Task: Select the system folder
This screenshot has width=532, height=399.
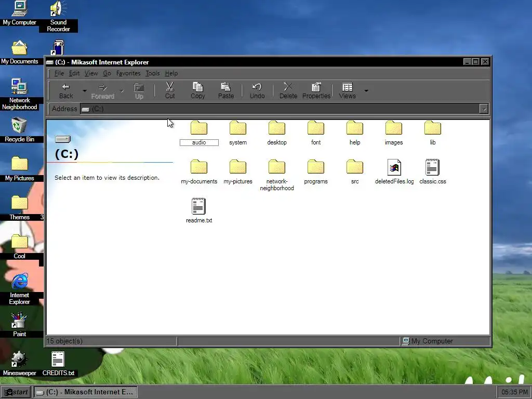Action: (x=238, y=133)
